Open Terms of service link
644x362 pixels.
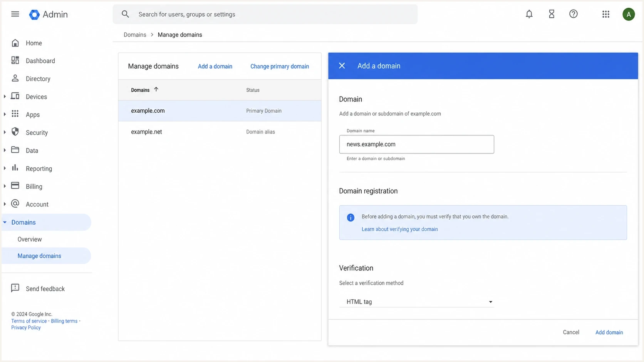[29, 321]
